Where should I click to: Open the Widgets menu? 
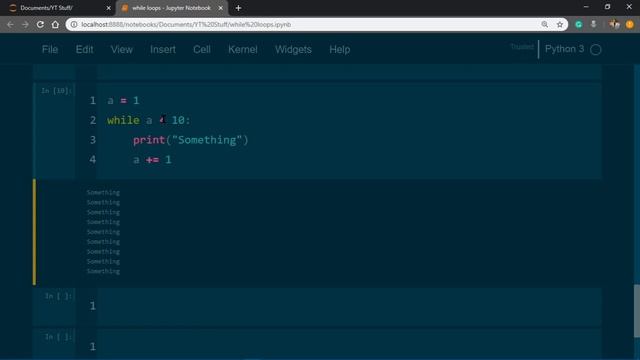coord(293,49)
